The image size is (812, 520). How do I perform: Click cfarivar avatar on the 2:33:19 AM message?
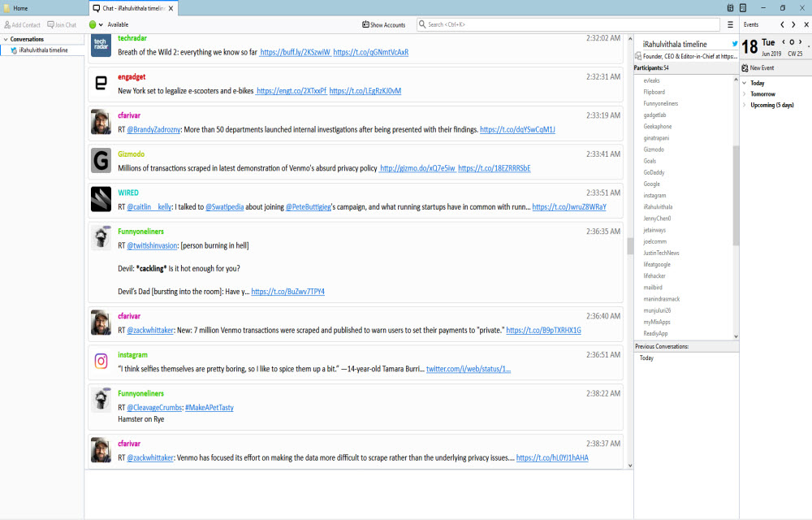pyautogui.click(x=101, y=122)
